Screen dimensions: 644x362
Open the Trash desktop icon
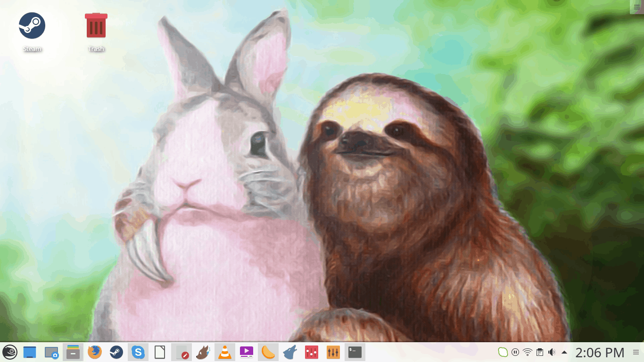(x=96, y=32)
